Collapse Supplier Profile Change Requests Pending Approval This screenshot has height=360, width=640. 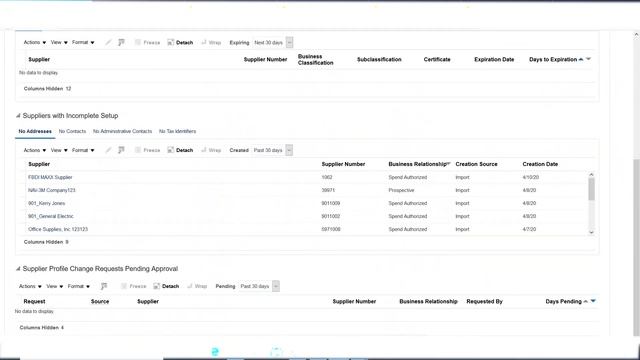(18, 269)
